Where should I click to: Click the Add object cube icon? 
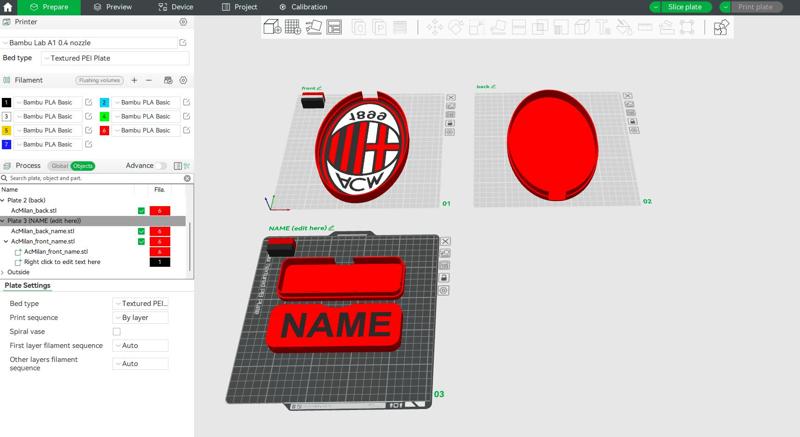(x=272, y=27)
